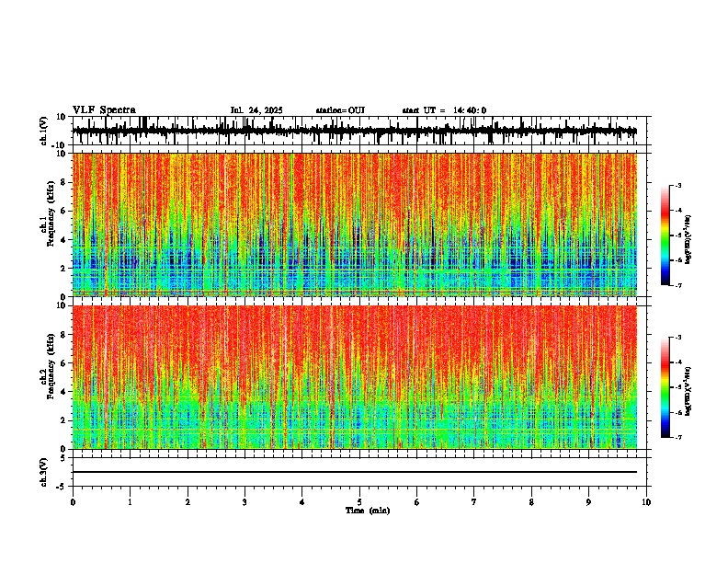Viewport: 728px width, 563px height.
Task: Click the ch.1 frequency tick label "8"
Action: pos(64,182)
